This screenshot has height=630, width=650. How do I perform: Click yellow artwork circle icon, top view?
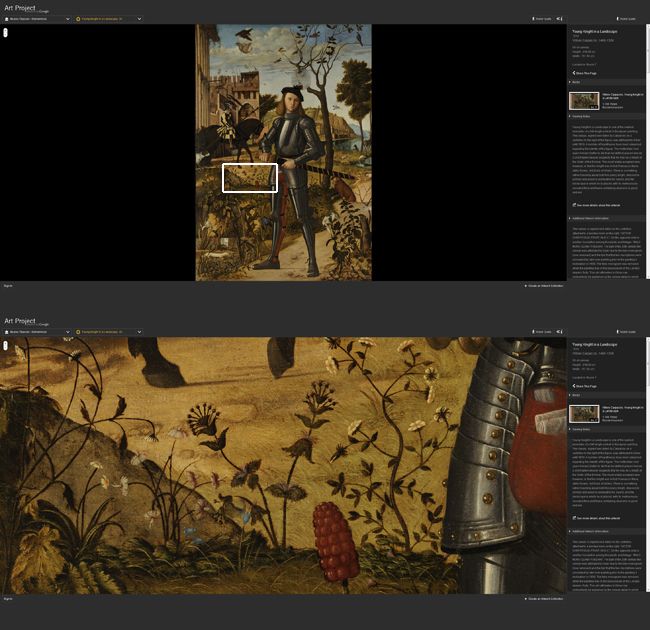click(78, 19)
